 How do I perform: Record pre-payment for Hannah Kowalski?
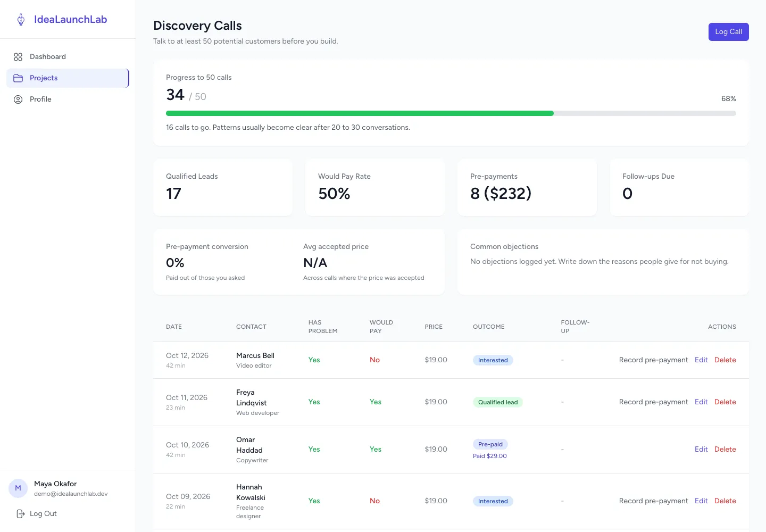coord(653,501)
